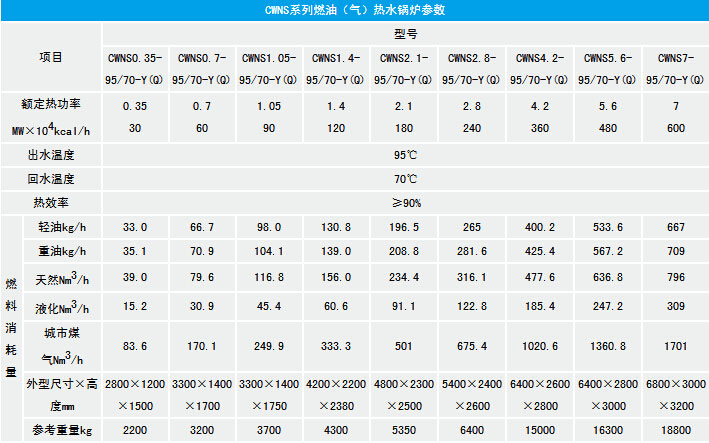
Task: Click the 参考重量kg row label
Action: pos(62,431)
